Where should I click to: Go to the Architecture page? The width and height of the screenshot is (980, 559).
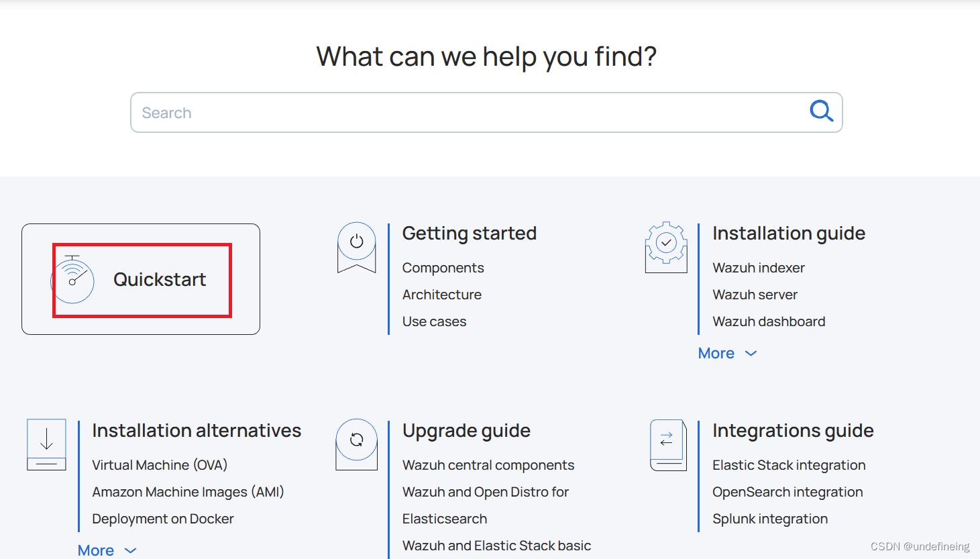[x=442, y=295]
